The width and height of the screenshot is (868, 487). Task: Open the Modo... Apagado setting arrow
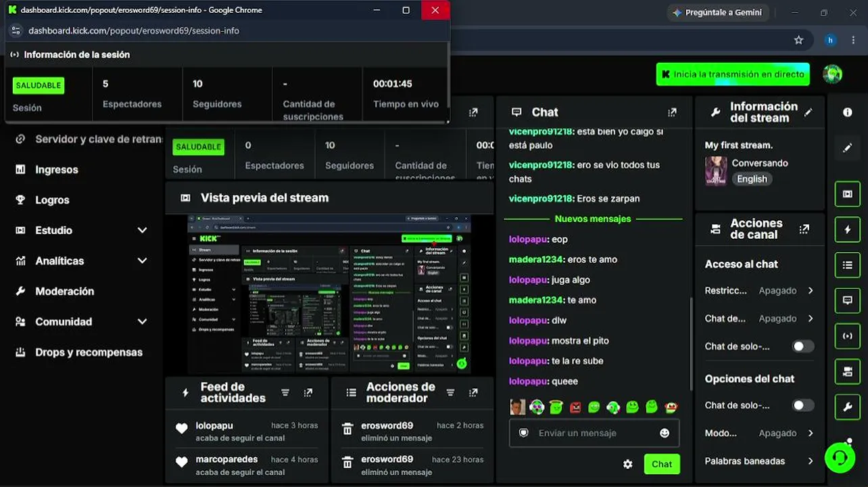[811, 433]
